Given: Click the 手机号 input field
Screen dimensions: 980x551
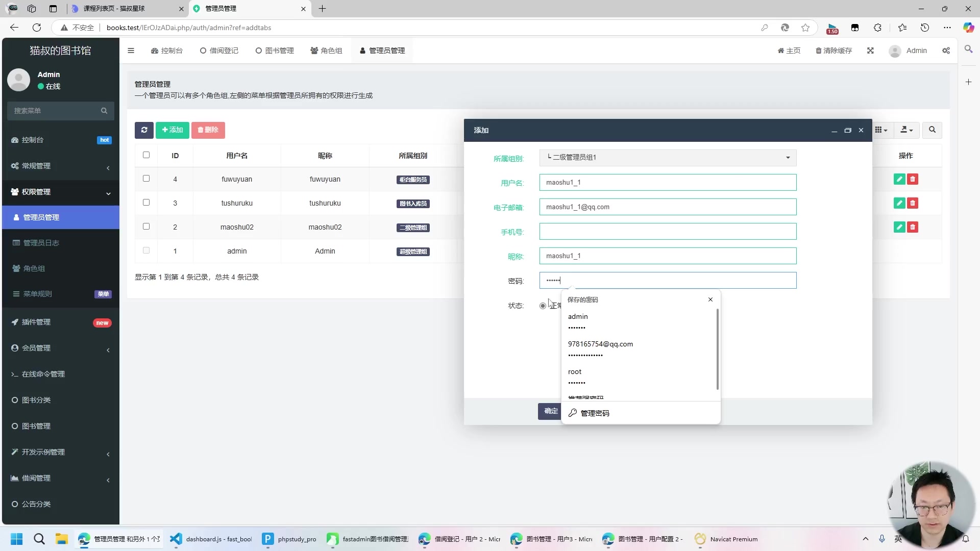Looking at the screenshot, I should (x=668, y=232).
